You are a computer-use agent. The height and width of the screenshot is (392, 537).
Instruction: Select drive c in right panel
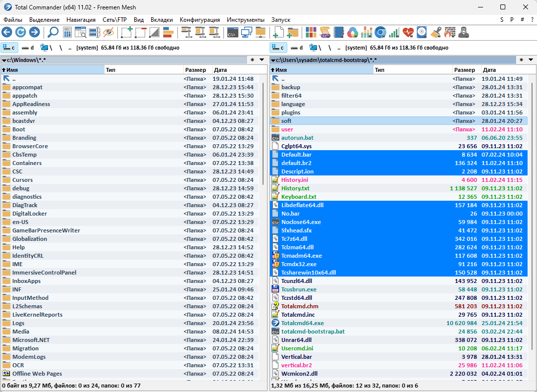point(278,48)
